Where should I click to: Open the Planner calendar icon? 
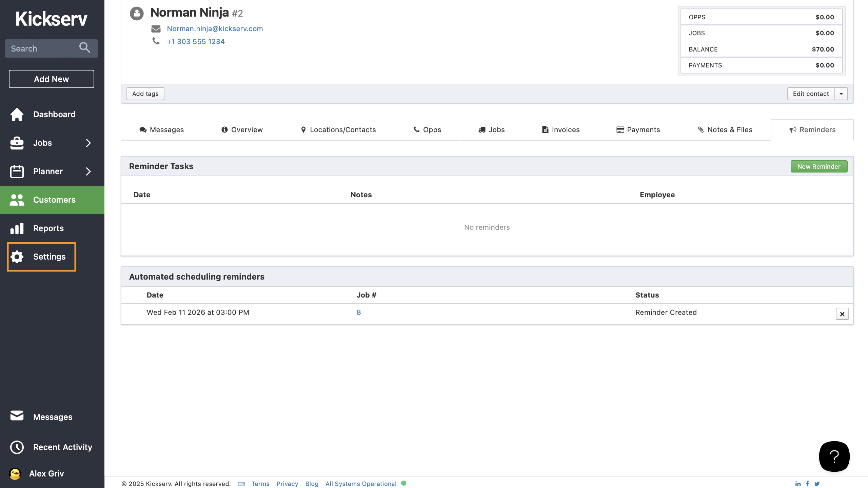17,171
